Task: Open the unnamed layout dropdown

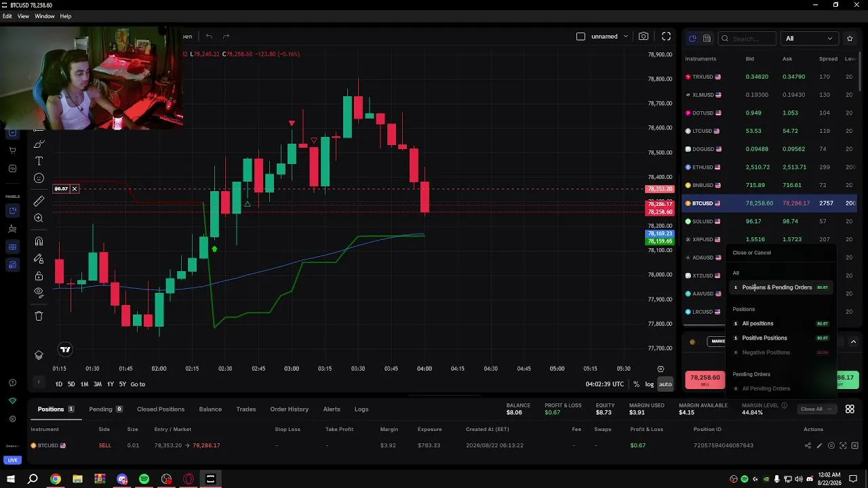Action: click(609, 37)
